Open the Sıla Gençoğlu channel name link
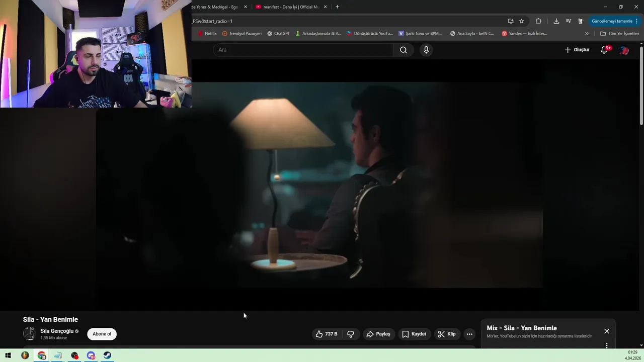Viewport: 644px width, 362px height. [57, 331]
